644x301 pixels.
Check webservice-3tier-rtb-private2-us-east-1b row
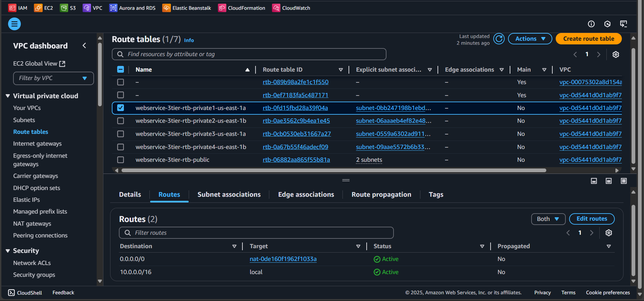pyautogui.click(x=121, y=121)
